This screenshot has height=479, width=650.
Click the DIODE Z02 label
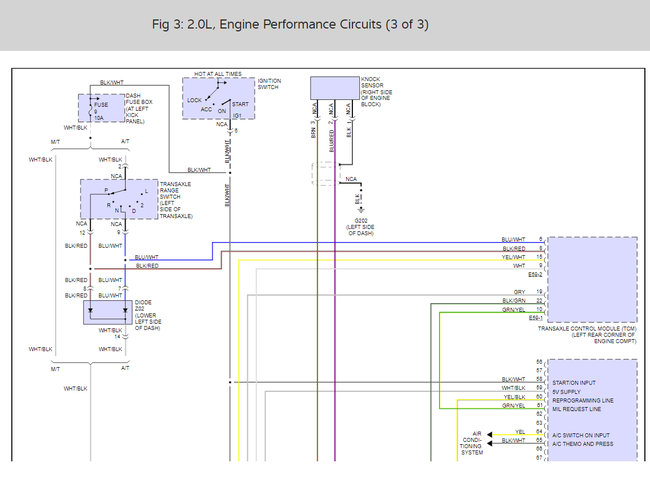[x=148, y=315]
